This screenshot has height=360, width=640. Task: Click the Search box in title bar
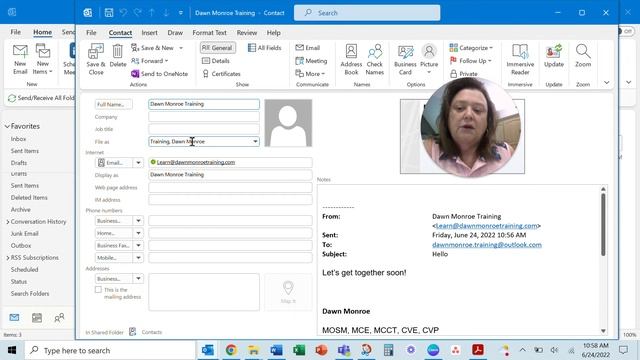click(x=367, y=13)
